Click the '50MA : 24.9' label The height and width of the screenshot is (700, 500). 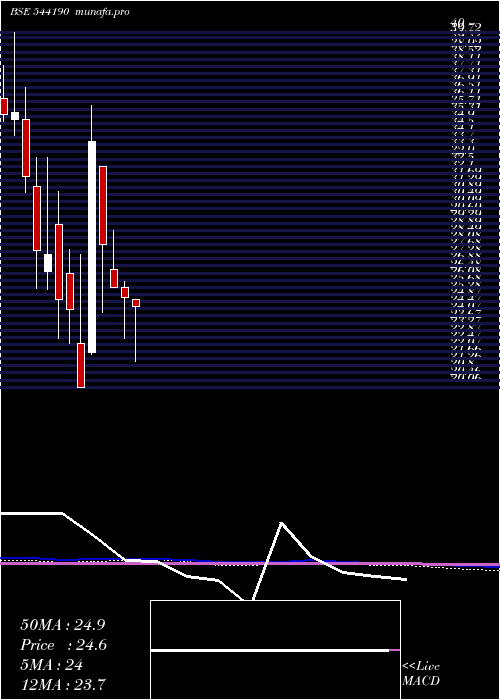click(x=63, y=625)
